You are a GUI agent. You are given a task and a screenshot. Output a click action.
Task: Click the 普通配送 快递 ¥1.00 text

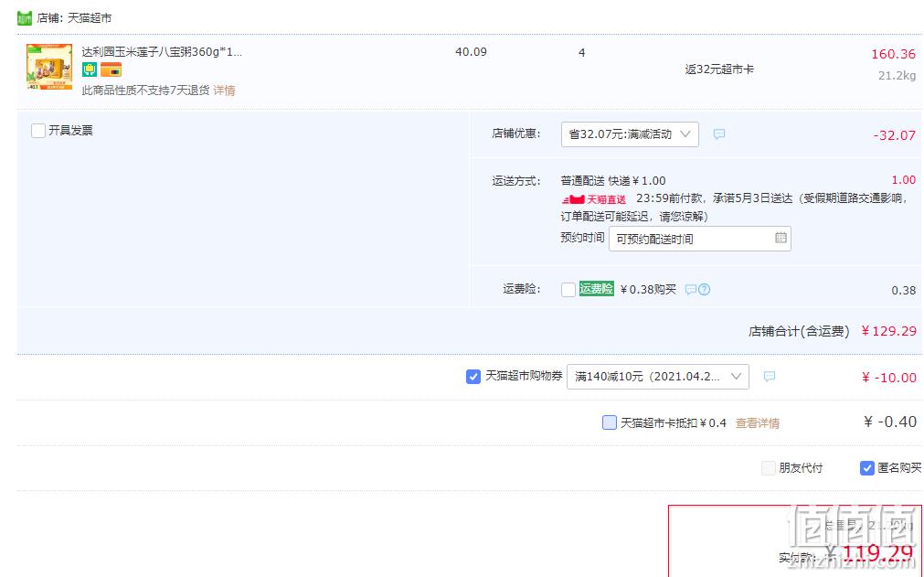coord(613,181)
